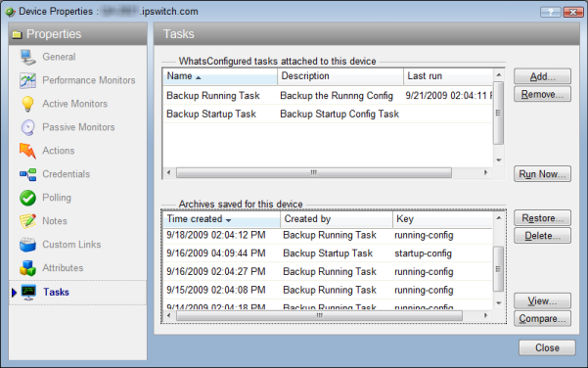588x368 pixels.
Task: Click 9/21/2009 02:04:11 last run cell
Action: [448, 96]
